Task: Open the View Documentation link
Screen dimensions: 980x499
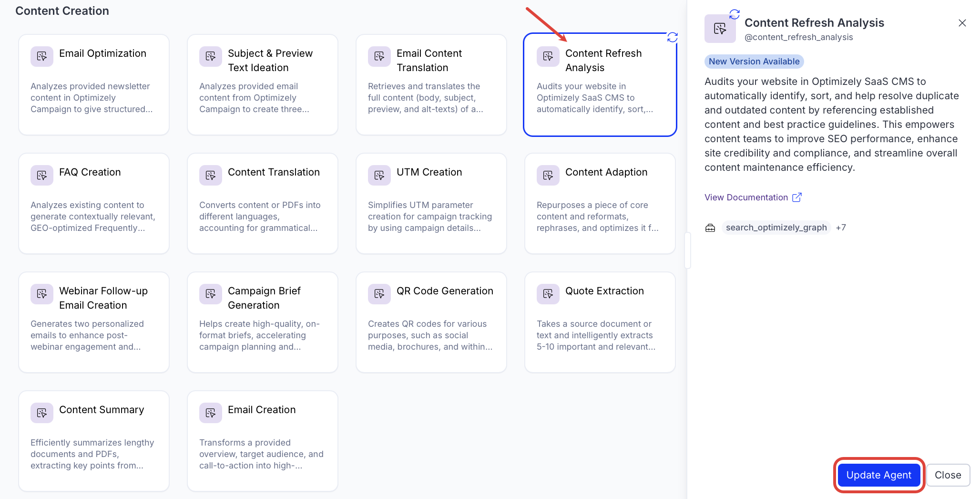Action: (x=746, y=198)
